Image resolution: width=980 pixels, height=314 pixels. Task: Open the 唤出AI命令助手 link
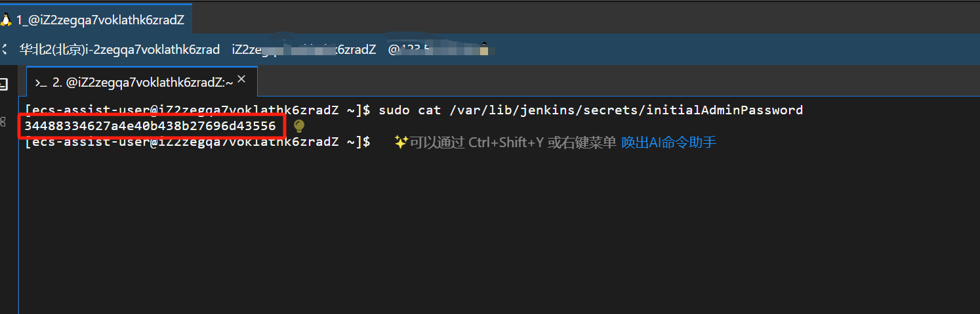click(669, 142)
